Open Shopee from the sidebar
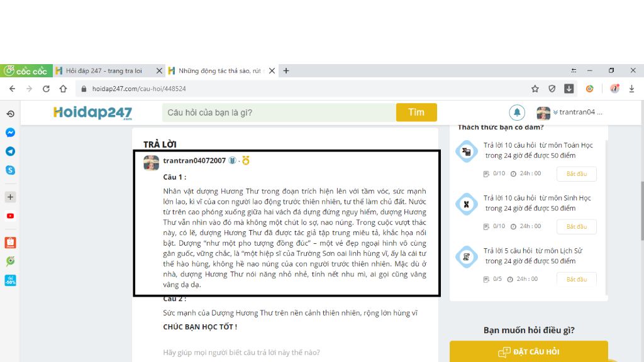The width and height of the screenshot is (644, 362). point(10,243)
